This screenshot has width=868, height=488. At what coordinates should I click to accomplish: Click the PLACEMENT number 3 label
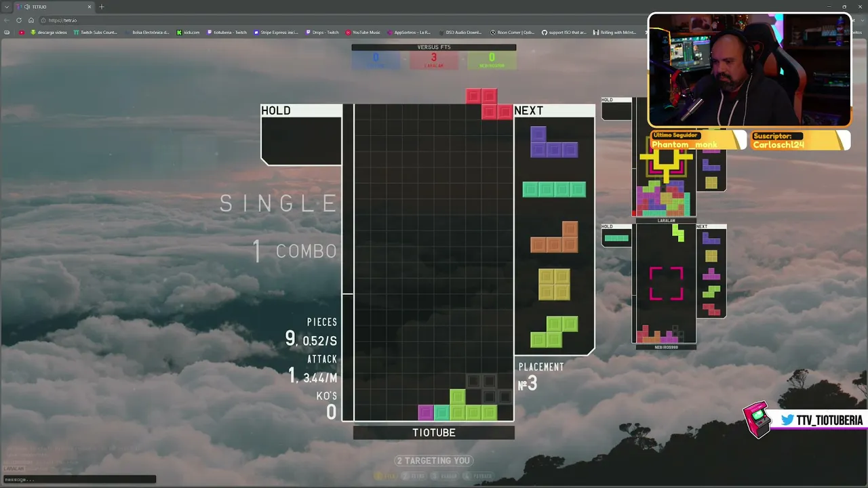coord(528,384)
